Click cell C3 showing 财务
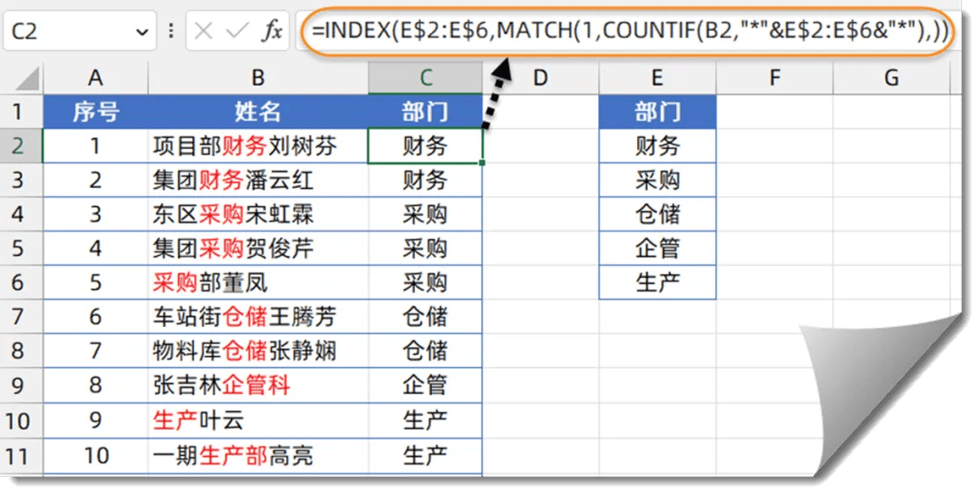 (425, 180)
